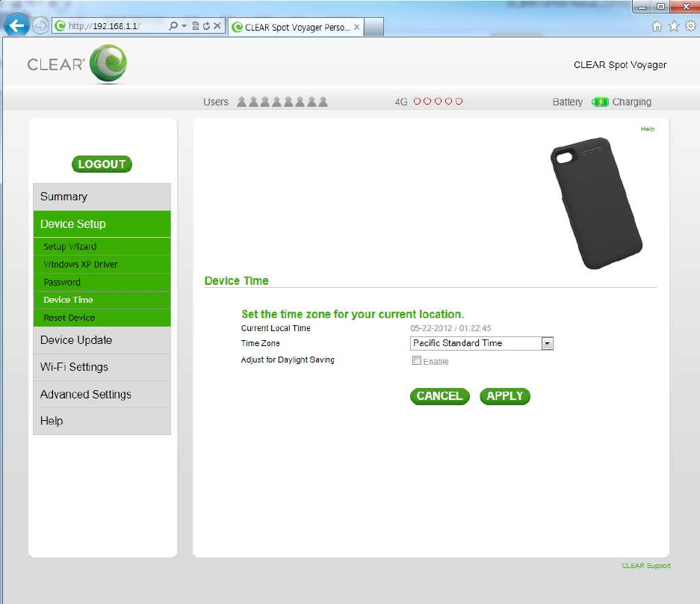Select Windows XP Driver submenu item
This screenshot has height=604, width=700.
tap(102, 265)
